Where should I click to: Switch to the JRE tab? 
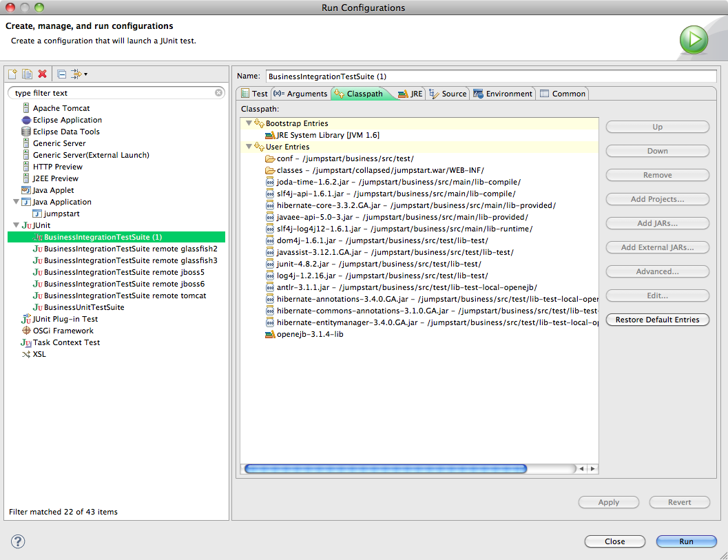point(410,94)
